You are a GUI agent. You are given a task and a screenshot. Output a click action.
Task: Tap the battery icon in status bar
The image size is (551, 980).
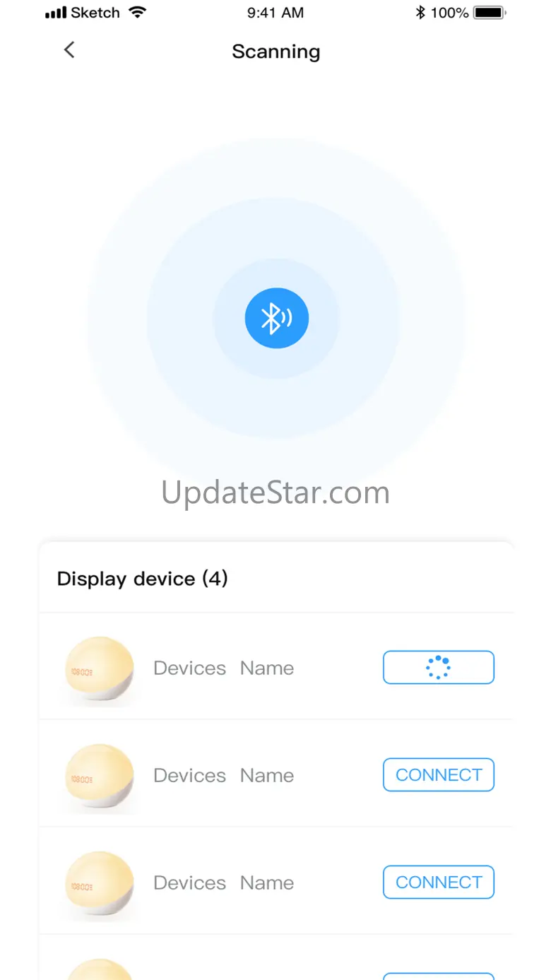click(x=490, y=12)
